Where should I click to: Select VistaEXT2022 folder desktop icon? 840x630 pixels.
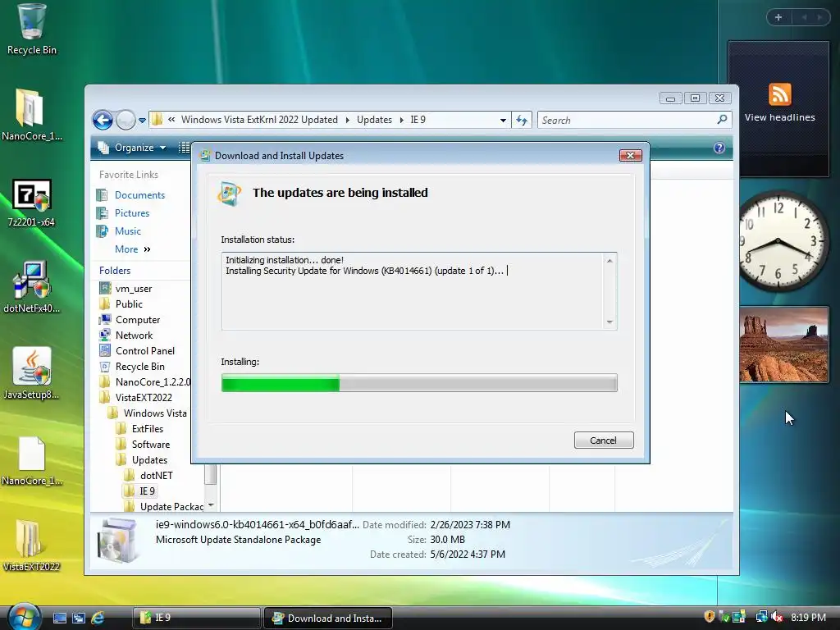point(31,546)
